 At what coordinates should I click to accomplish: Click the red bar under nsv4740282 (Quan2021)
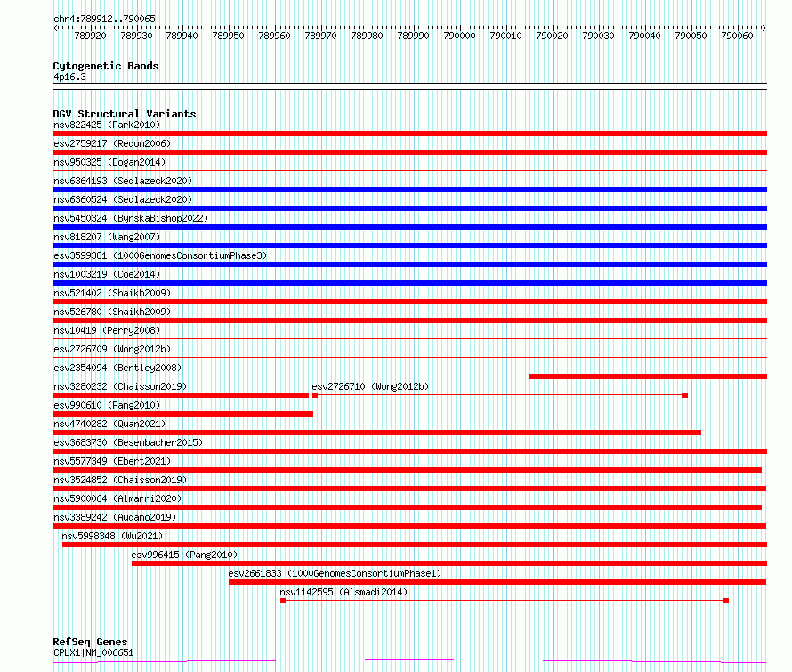point(376,433)
